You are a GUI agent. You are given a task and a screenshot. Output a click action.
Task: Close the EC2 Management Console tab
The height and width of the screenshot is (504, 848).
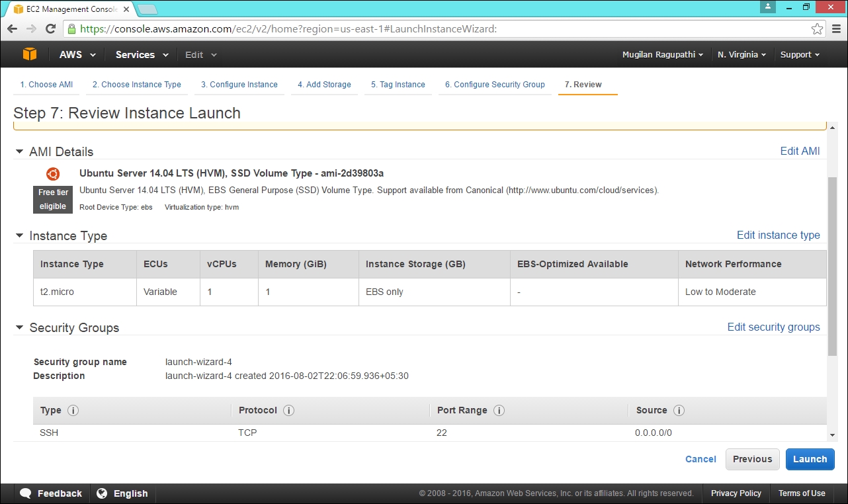tap(126, 9)
